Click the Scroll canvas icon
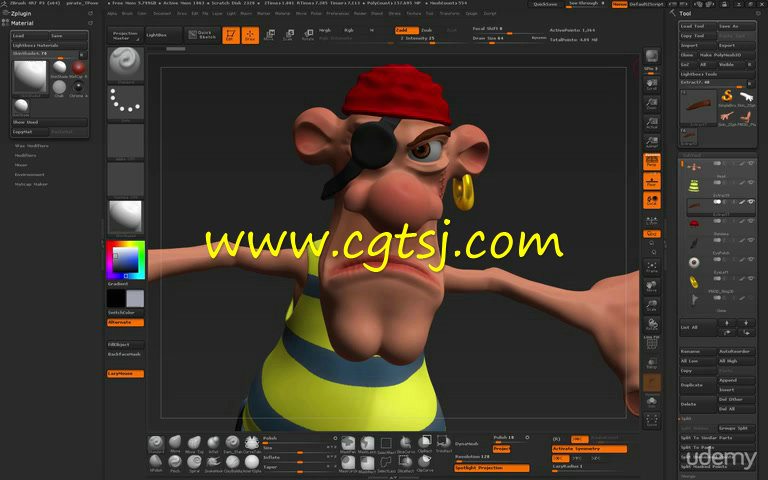 click(x=651, y=84)
